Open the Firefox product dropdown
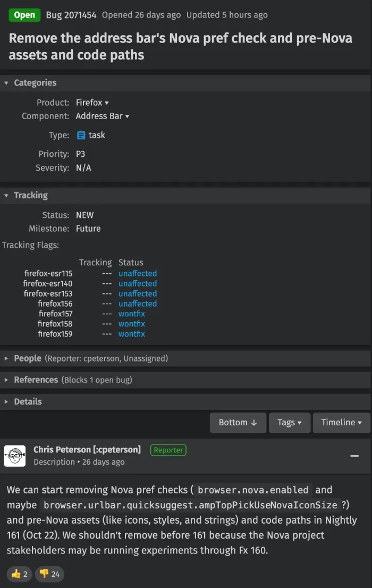The width and height of the screenshot is (372, 588). (92, 103)
